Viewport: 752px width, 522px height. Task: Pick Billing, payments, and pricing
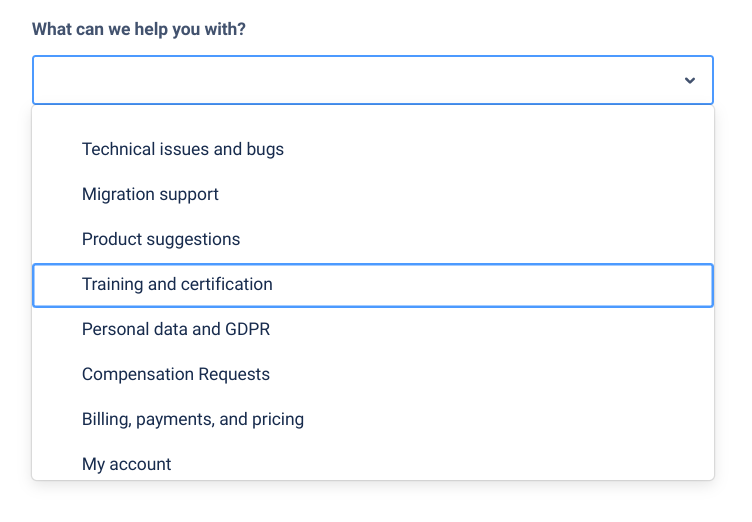tap(193, 419)
